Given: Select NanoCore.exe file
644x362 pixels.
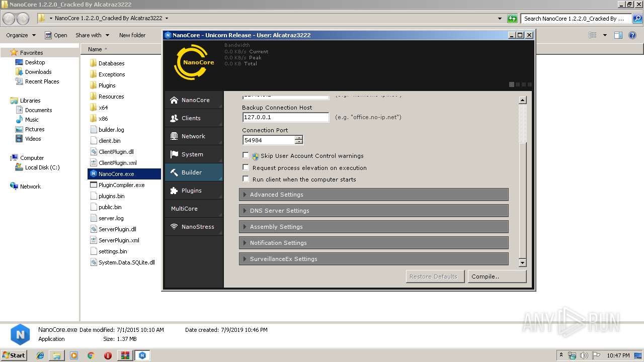Looking at the screenshot, I should click(116, 174).
